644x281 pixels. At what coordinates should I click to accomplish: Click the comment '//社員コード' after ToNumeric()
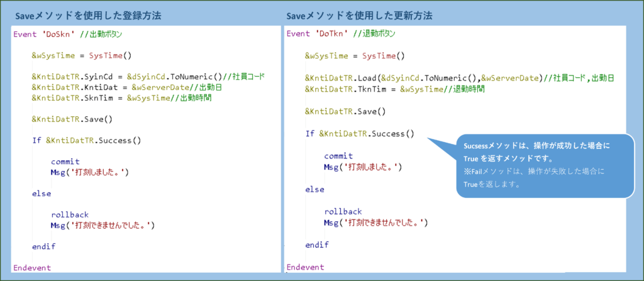coord(243,77)
